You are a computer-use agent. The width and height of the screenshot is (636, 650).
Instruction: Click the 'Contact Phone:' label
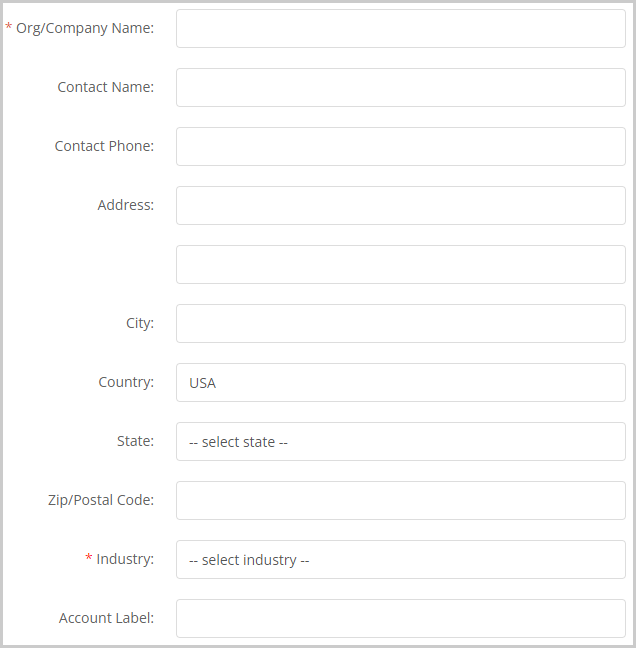(x=104, y=146)
